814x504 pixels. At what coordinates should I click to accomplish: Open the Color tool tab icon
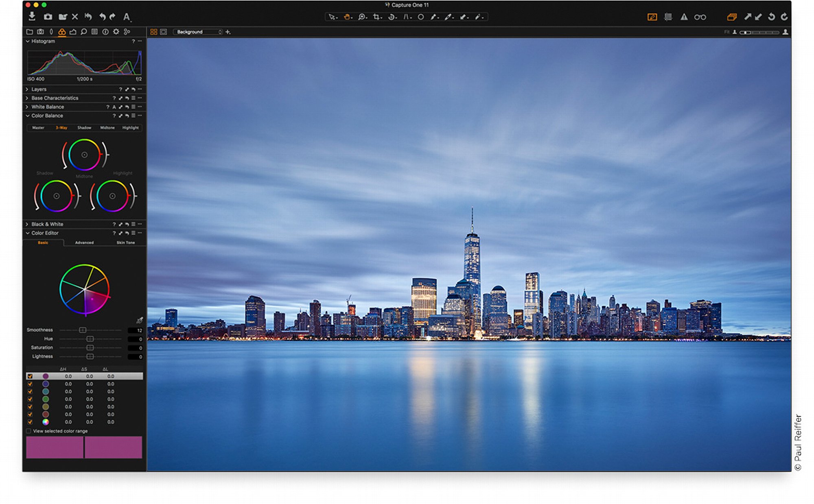pyautogui.click(x=62, y=32)
